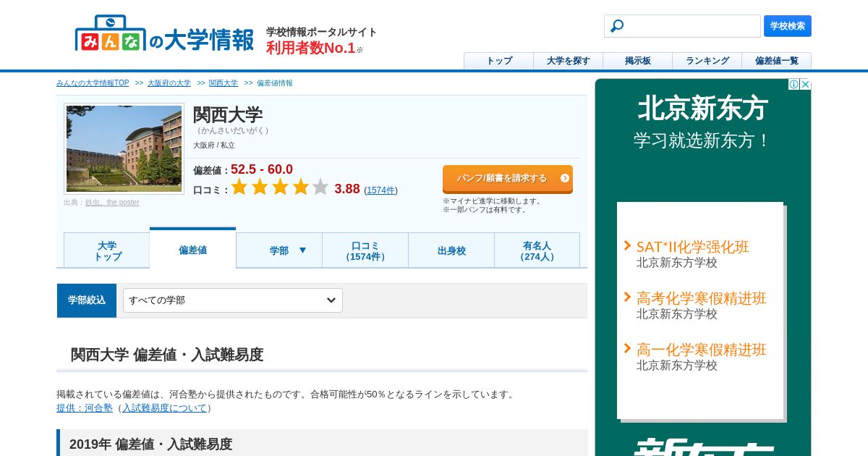This screenshot has height=456, width=868.
Task: Click 高考化学寒假精进班 ad link
Action: pos(701,298)
